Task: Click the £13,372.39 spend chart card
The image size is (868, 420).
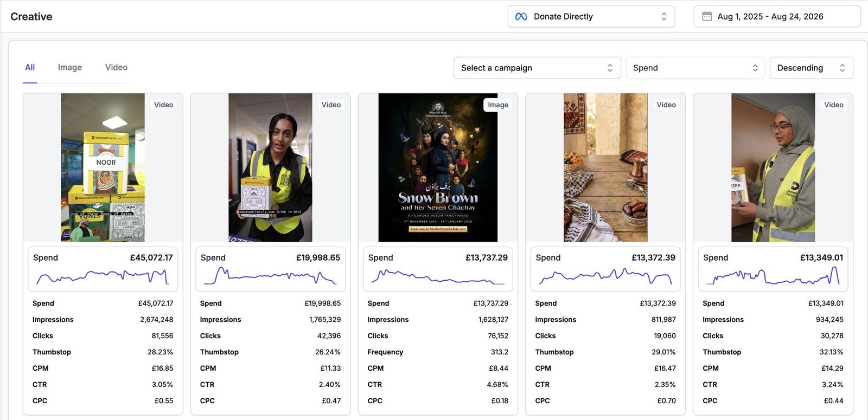Action: click(x=605, y=269)
